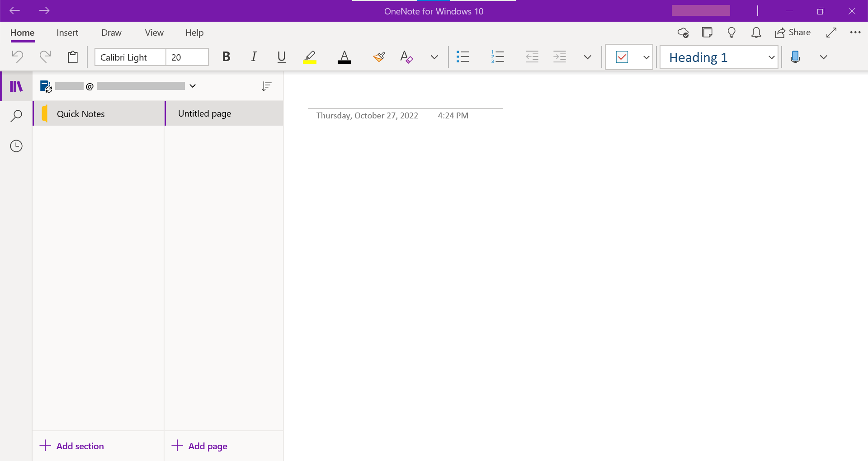
Task: Open the Settings and More ellipsis menu
Action: pos(855,33)
